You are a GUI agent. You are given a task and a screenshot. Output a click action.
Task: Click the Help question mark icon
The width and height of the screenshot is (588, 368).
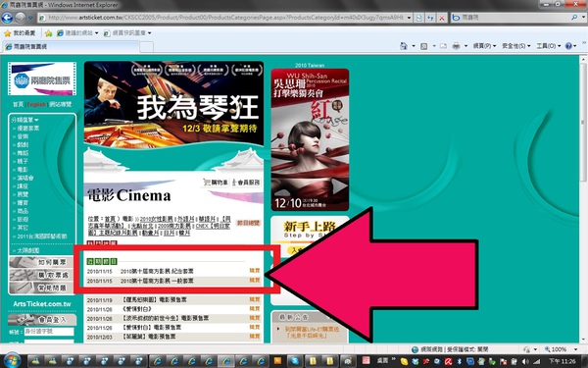click(568, 46)
